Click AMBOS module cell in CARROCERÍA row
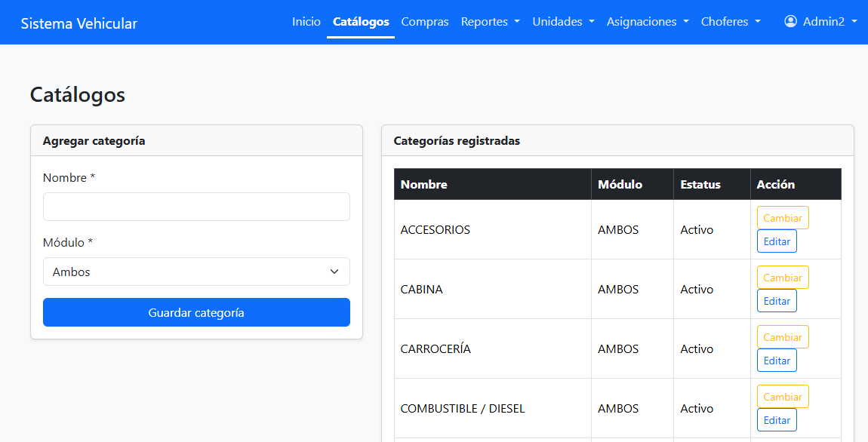Image resolution: width=868 pixels, height=442 pixels. click(633, 349)
